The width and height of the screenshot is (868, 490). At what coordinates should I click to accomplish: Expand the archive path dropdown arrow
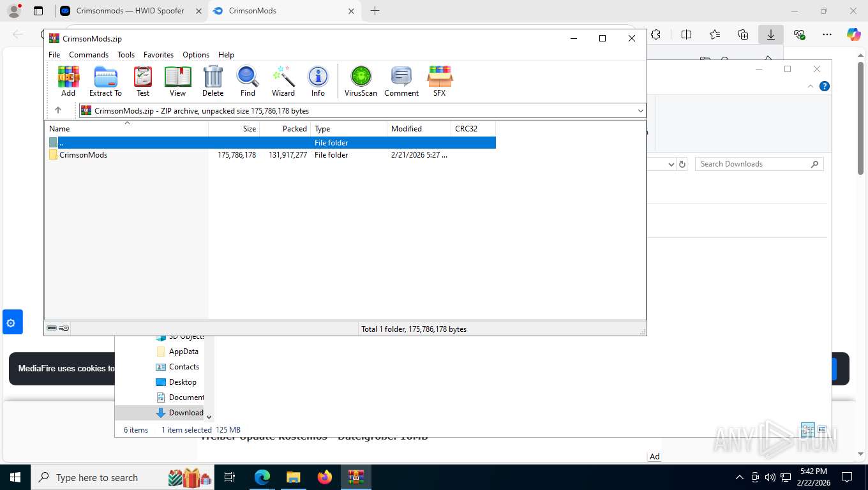[x=641, y=110]
